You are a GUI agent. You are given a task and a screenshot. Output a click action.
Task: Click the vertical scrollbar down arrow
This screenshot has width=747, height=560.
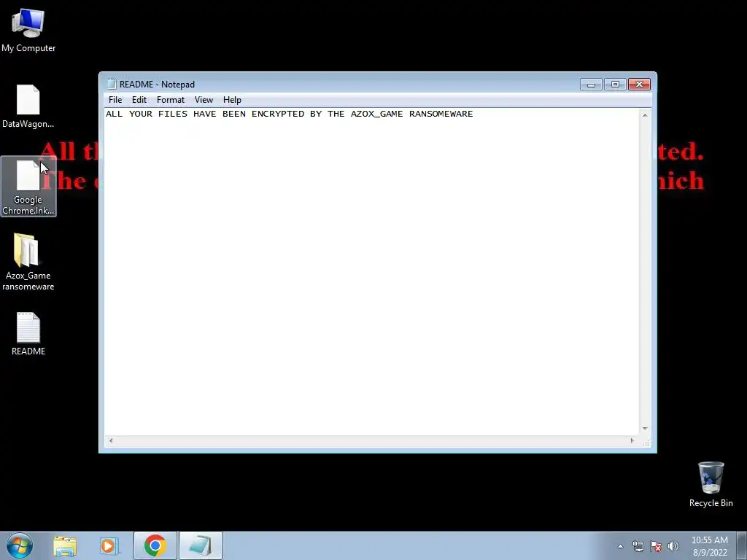pyautogui.click(x=645, y=429)
